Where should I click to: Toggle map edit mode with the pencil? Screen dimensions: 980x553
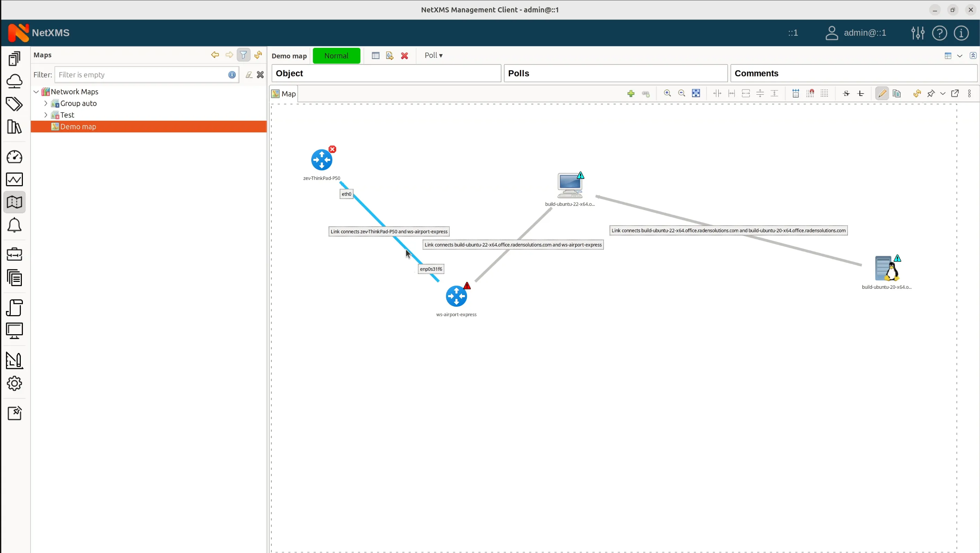coord(882,93)
